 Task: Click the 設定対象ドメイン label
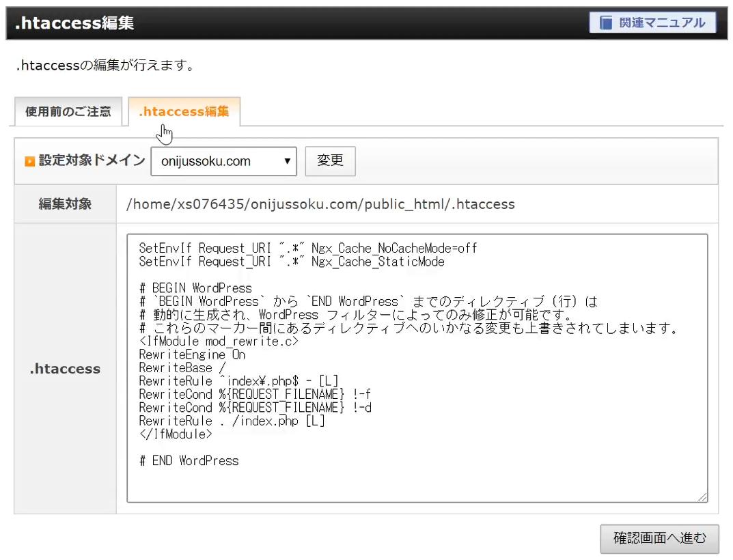pyautogui.click(x=92, y=160)
